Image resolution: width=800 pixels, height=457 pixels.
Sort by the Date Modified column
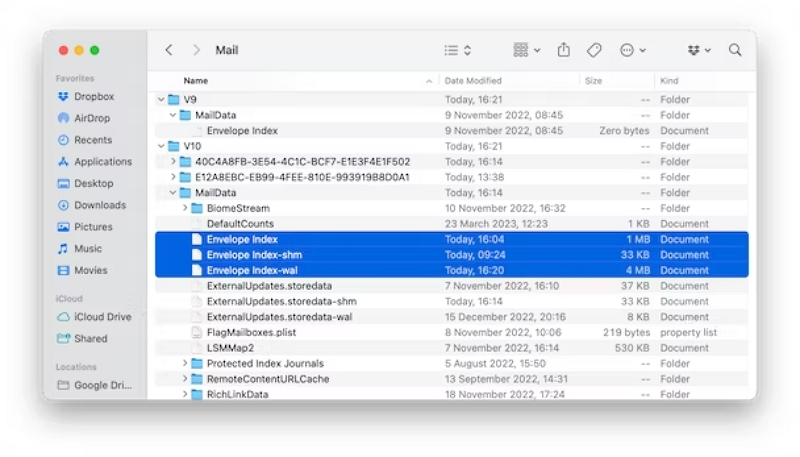pos(473,81)
